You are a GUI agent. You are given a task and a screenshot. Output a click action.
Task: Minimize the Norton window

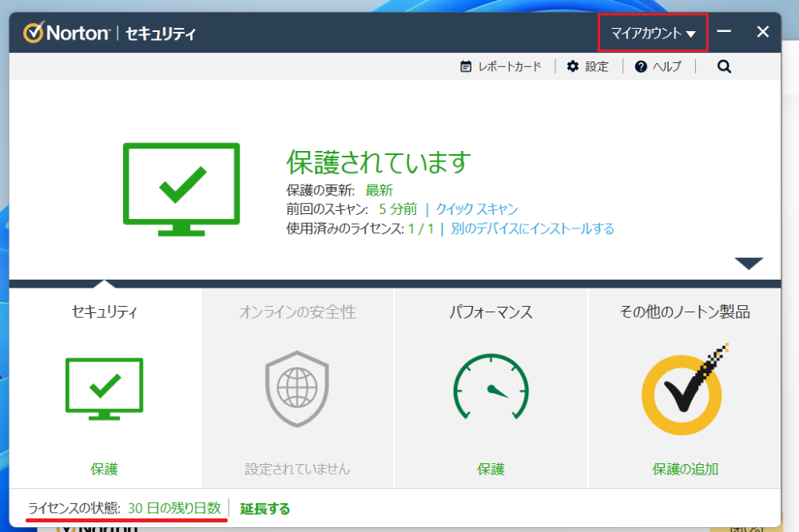click(724, 32)
